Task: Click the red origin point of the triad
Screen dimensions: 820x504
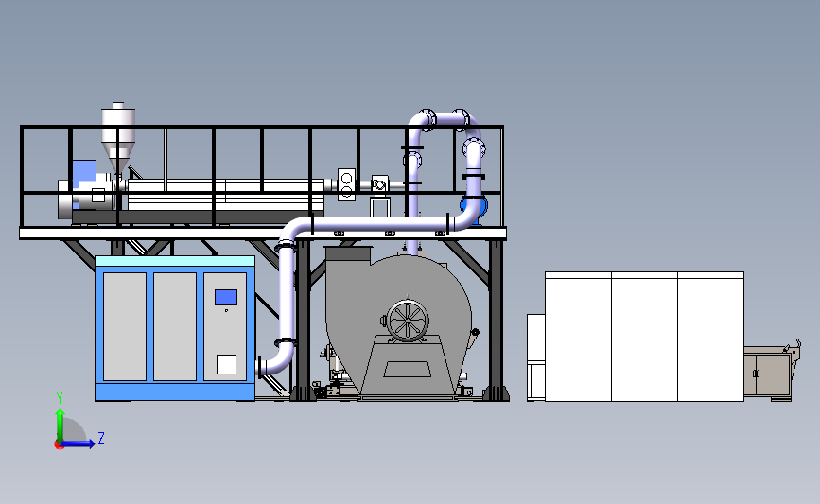Action: coord(59,445)
